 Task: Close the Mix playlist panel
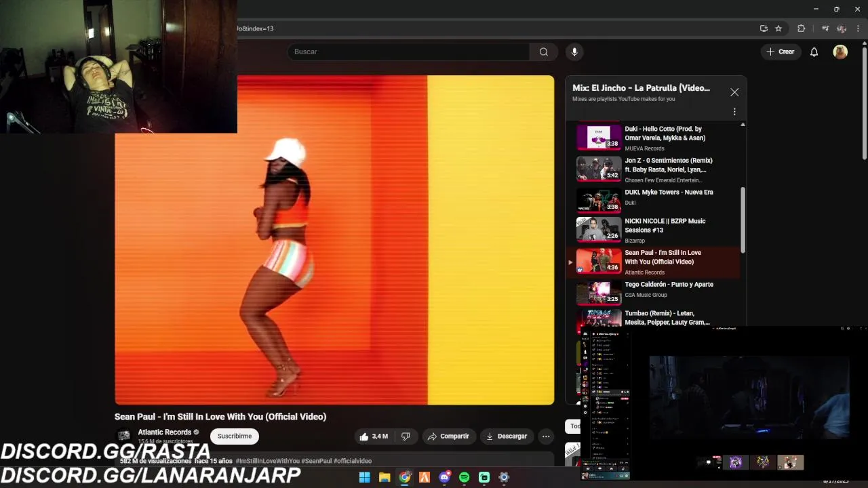pos(734,92)
